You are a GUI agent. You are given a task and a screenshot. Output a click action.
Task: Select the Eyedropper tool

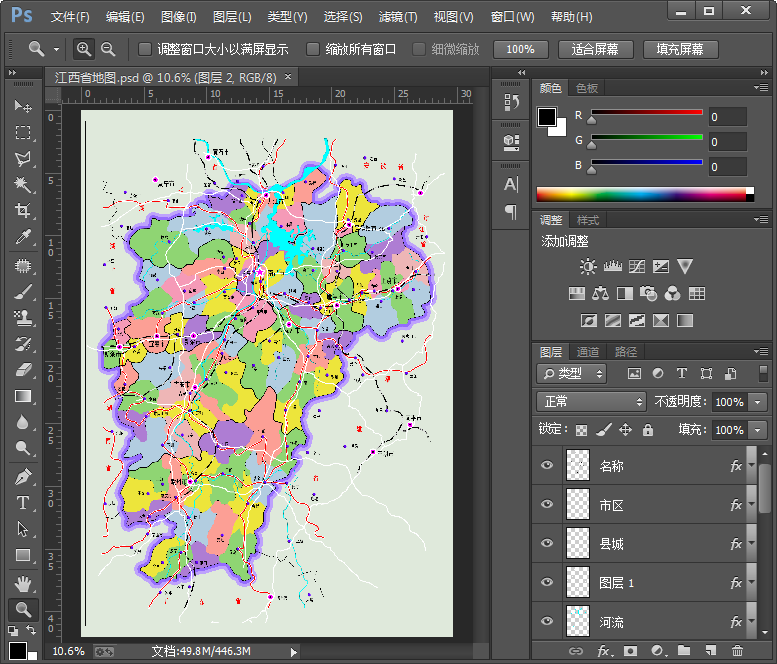[22, 237]
